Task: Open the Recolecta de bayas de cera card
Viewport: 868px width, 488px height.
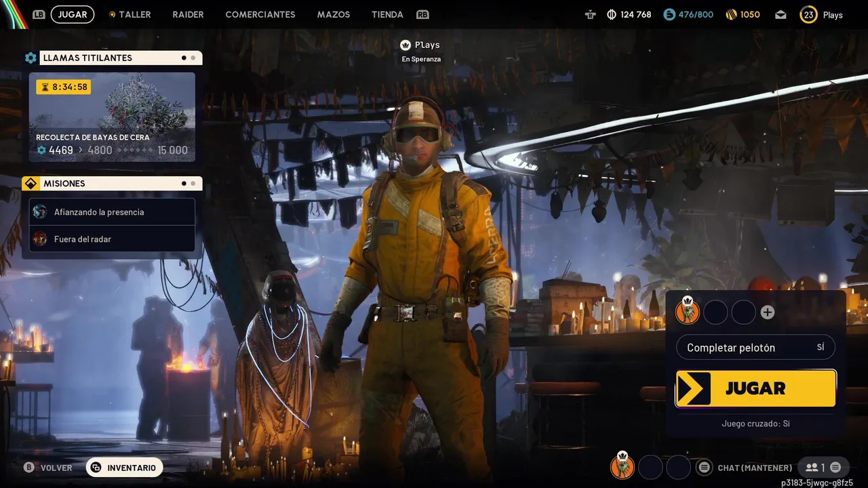Action: (112, 117)
